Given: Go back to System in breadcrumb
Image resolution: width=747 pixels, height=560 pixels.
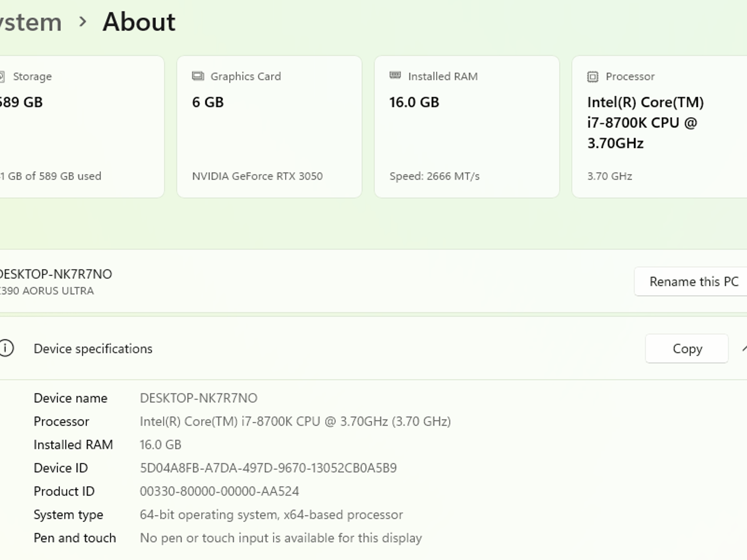Looking at the screenshot, I should pyautogui.click(x=31, y=22).
